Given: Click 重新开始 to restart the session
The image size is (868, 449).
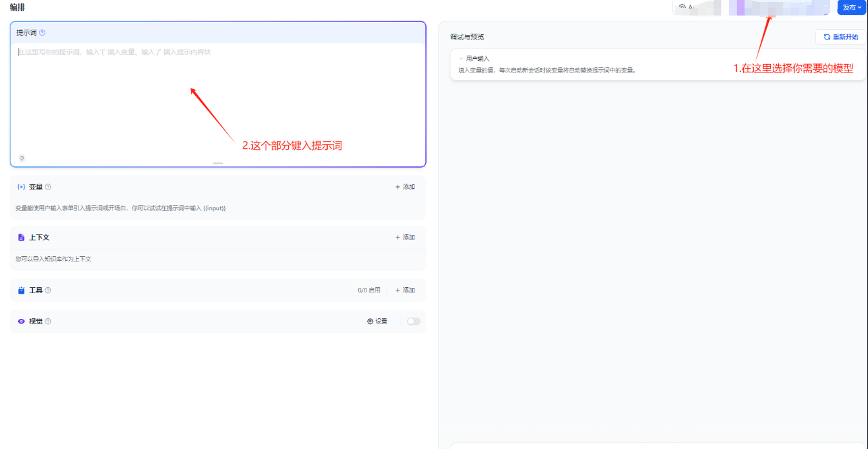Looking at the screenshot, I should pyautogui.click(x=840, y=37).
